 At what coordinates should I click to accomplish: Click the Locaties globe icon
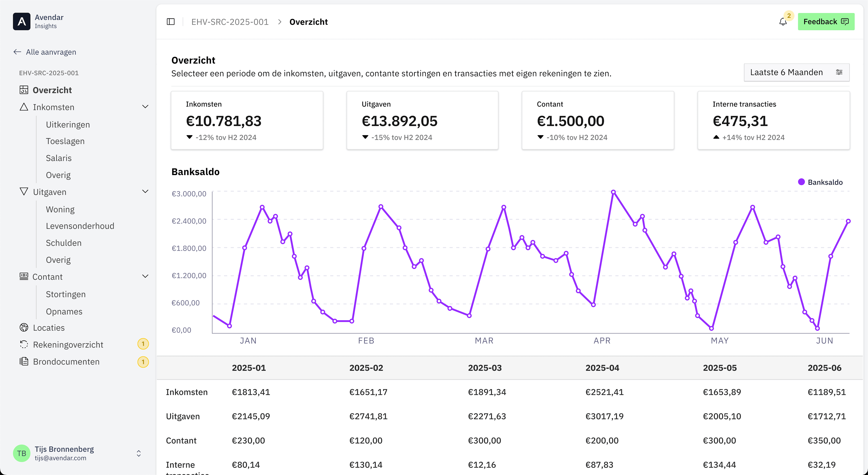(24, 327)
